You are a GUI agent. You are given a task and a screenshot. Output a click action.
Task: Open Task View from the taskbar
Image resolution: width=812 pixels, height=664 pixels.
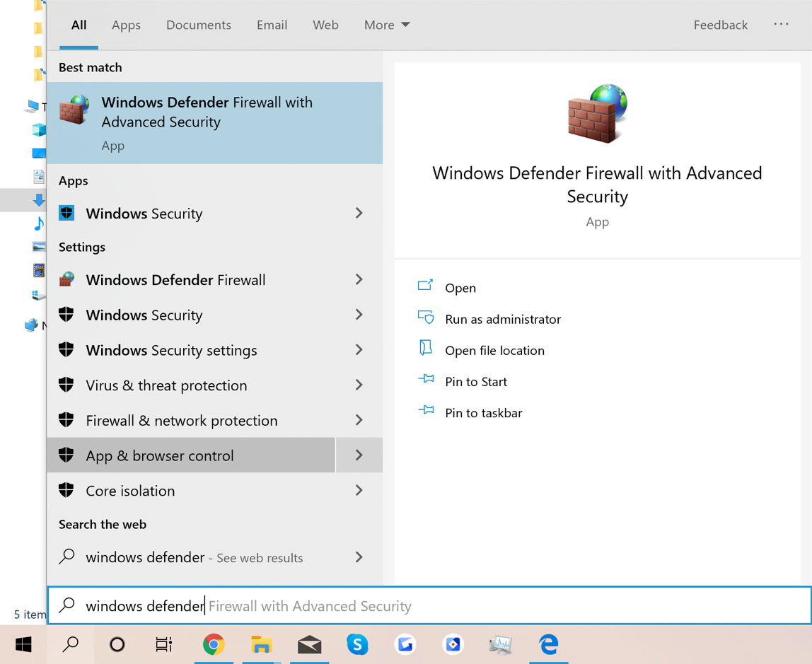click(163, 644)
